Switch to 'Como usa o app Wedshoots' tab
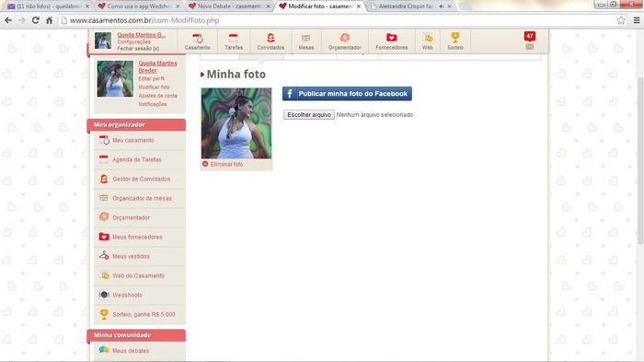 point(139,6)
